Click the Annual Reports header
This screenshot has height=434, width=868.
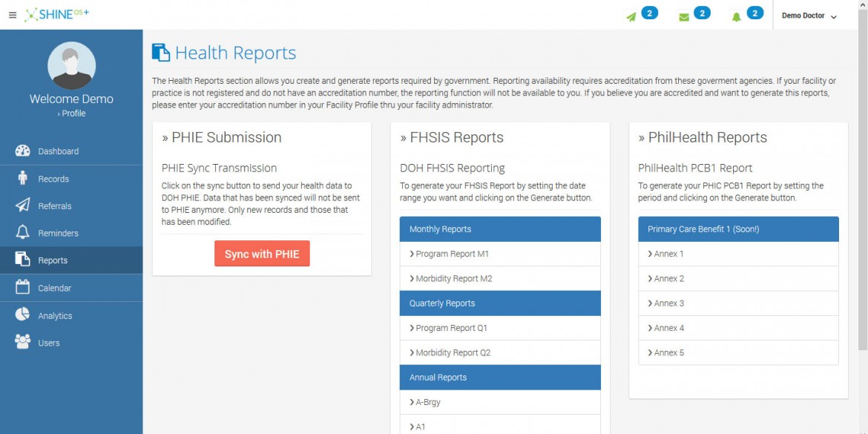coord(500,378)
